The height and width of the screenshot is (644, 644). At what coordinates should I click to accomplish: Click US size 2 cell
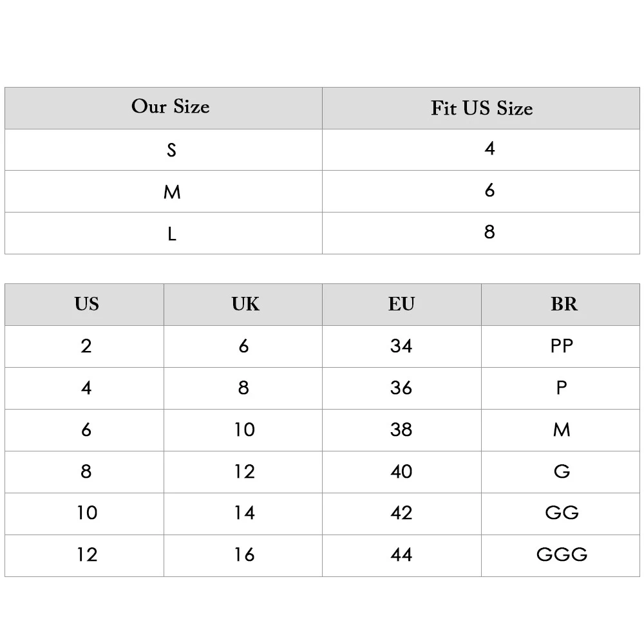(x=86, y=346)
